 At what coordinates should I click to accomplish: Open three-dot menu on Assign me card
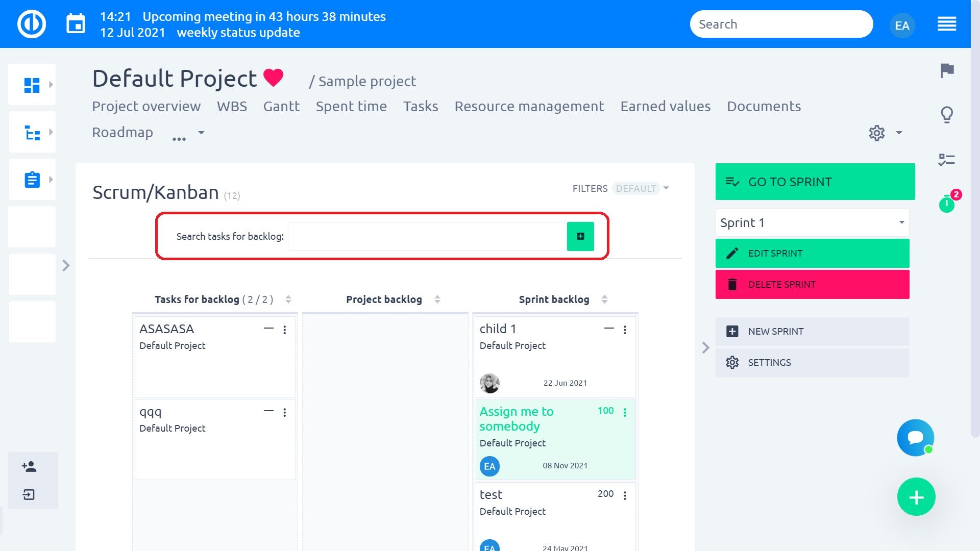[625, 413]
